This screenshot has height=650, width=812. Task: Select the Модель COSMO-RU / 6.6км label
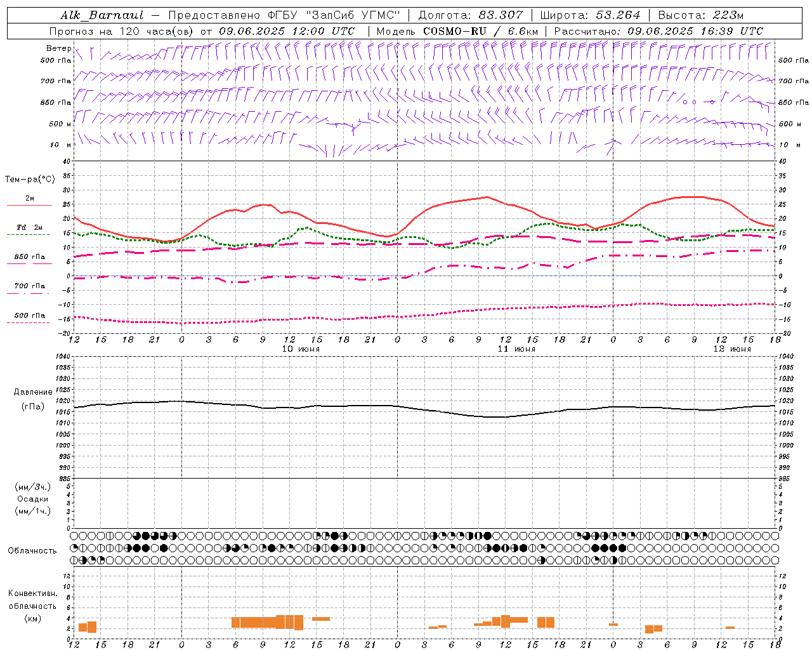(457, 31)
